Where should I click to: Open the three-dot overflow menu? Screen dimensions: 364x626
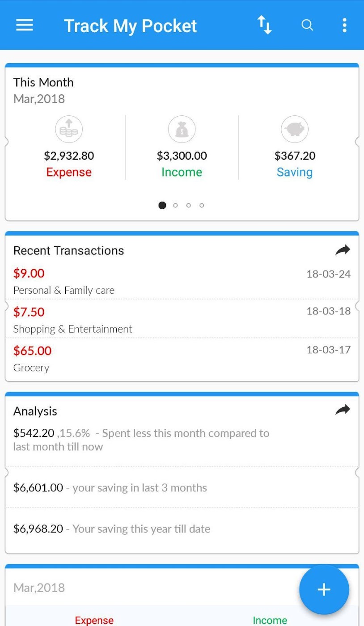point(344,25)
